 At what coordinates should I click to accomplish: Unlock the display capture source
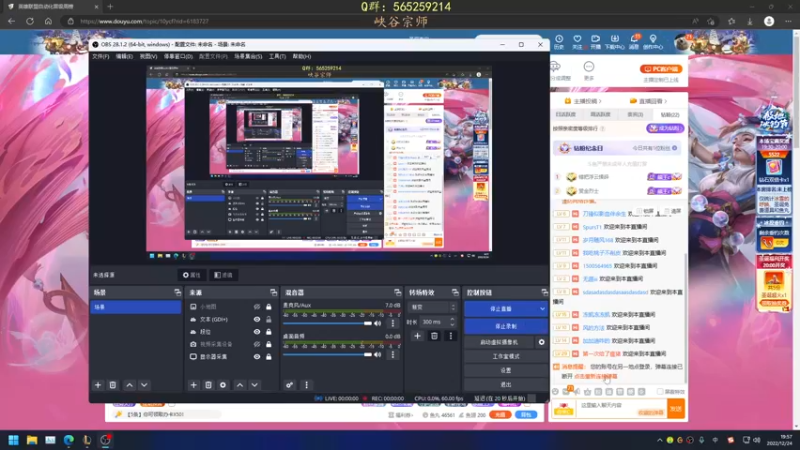pyautogui.click(x=268, y=357)
